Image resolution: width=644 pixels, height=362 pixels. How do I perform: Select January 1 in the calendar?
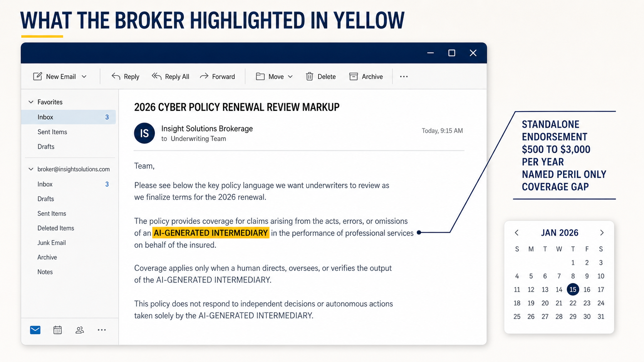point(573,263)
